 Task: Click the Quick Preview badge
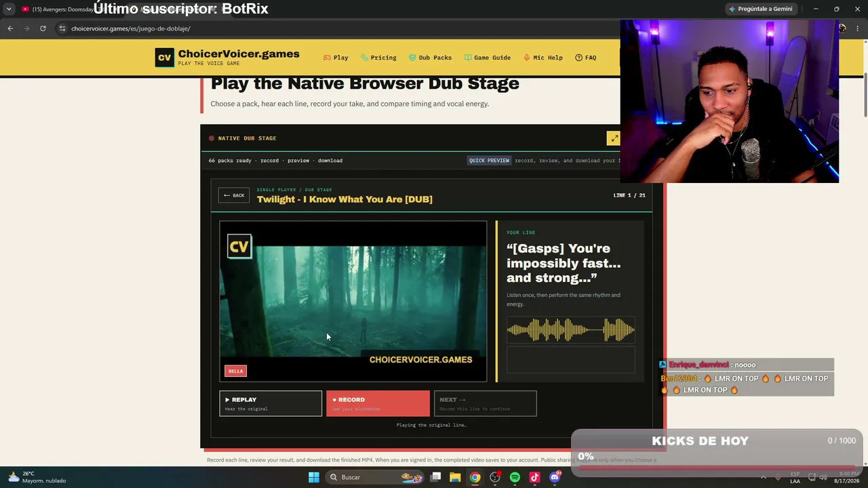click(x=489, y=161)
